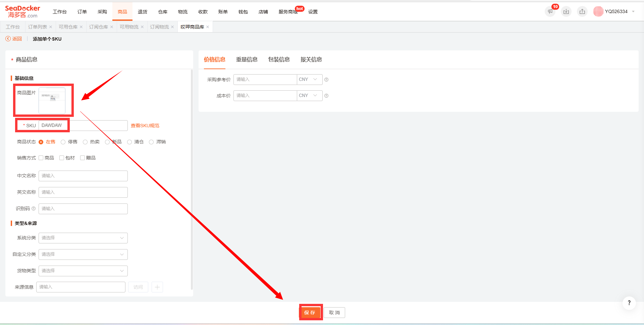This screenshot has width=644, height=325.
Task: Click the 中文名称 input field
Action: (83, 176)
